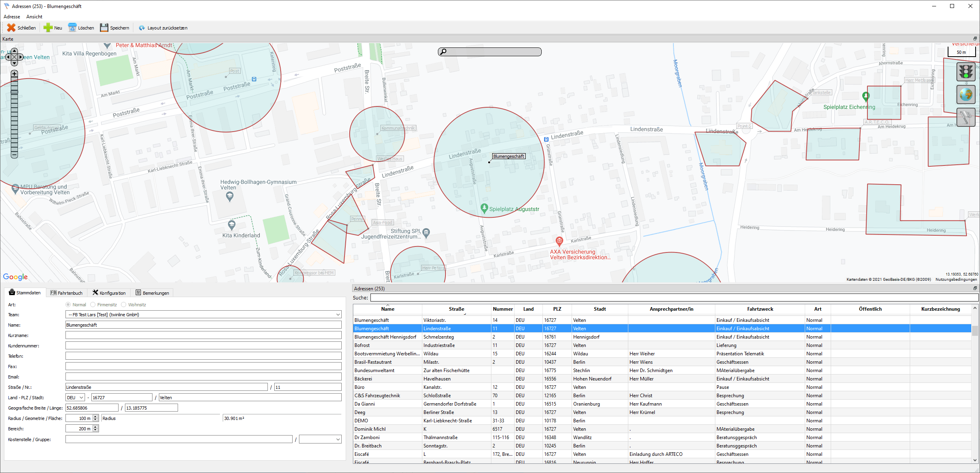Image resolution: width=980 pixels, height=473 pixels.
Task: Open the Team dropdown list
Action: (x=338, y=315)
